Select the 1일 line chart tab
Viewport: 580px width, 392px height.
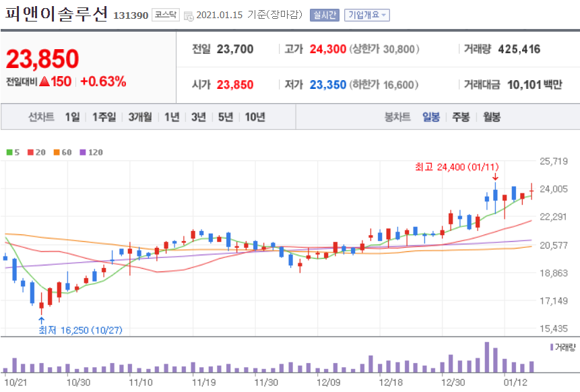click(72, 117)
